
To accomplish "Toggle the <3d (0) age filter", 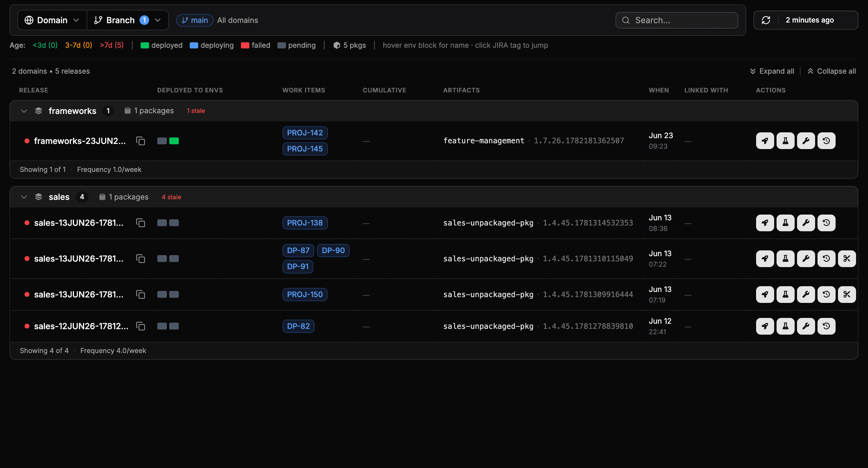I will point(45,45).
